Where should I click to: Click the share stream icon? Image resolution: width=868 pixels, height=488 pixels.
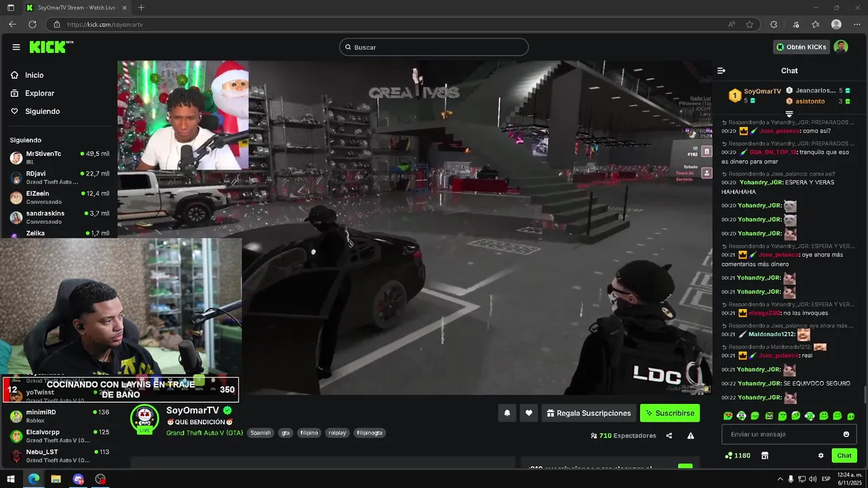coord(669,436)
